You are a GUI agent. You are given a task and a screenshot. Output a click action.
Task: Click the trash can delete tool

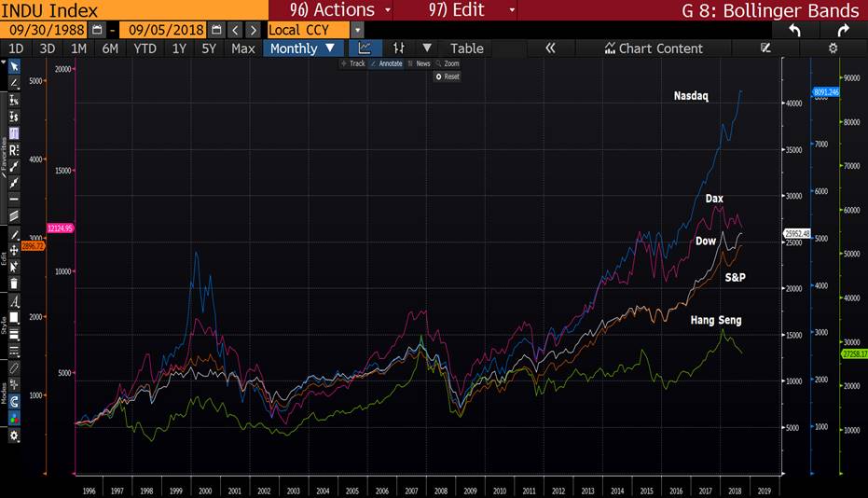(14, 284)
